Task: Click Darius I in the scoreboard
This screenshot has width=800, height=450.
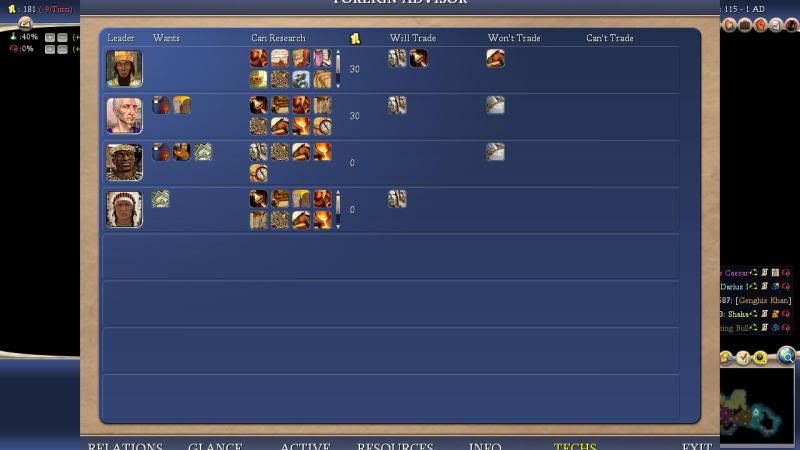Action: [x=734, y=287]
